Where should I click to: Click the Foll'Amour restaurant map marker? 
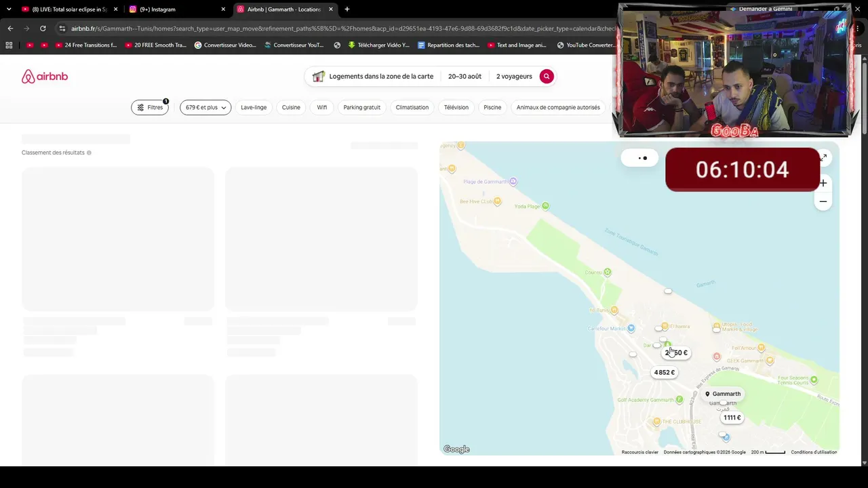(x=761, y=348)
